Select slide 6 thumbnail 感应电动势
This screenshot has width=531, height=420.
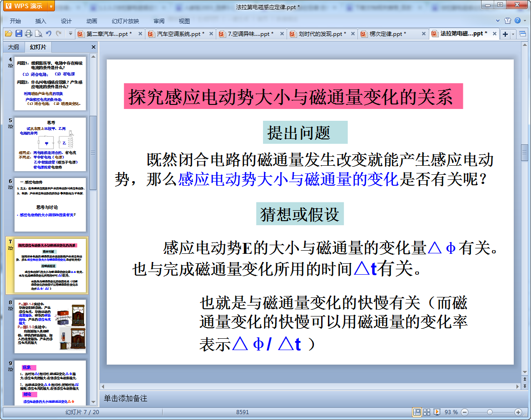click(x=50, y=205)
